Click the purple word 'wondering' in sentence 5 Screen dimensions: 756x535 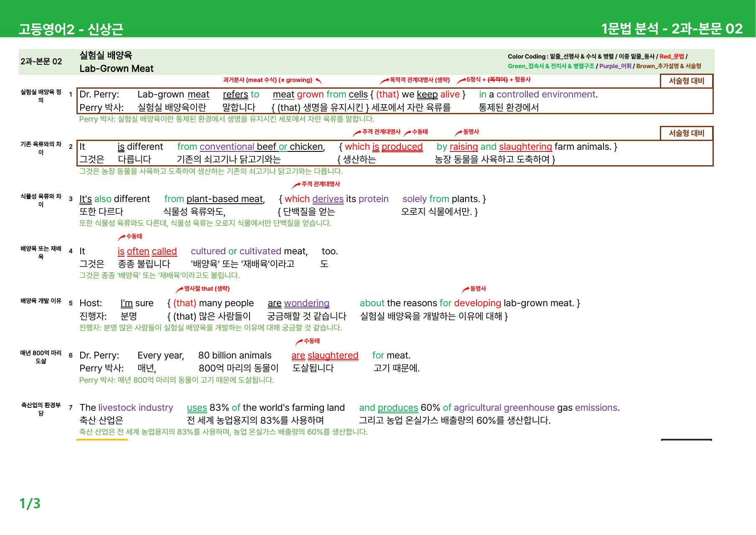click(x=307, y=303)
